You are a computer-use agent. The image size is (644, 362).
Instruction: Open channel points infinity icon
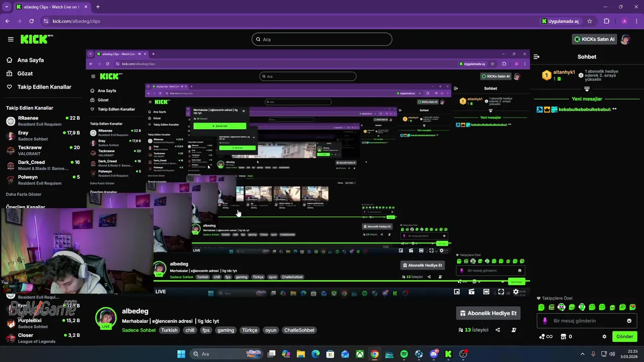[x=546, y=336]
